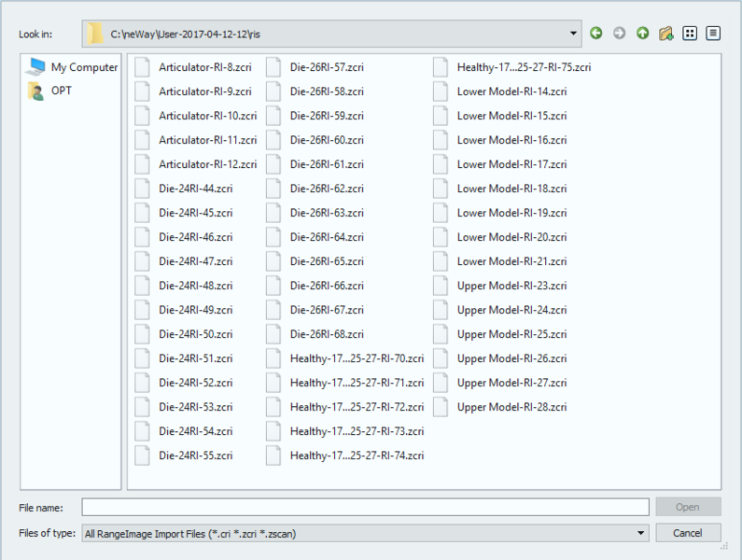Expand the Files of type dropdown arrow
This screenshot has width=742, height=560.
(x=640, y=533)
